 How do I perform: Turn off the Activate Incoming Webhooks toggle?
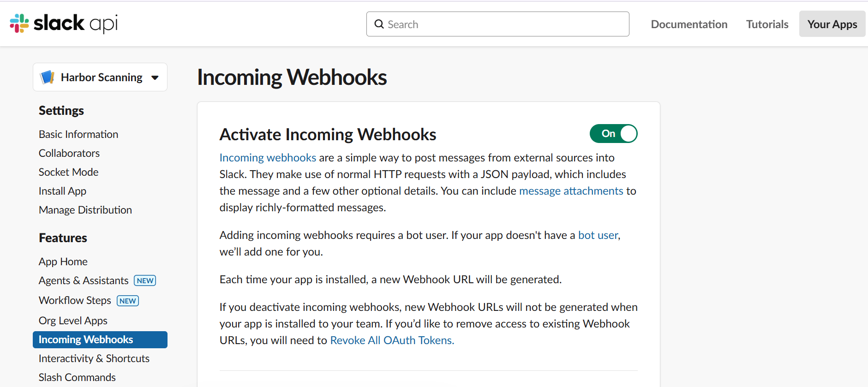click(613, 134)
